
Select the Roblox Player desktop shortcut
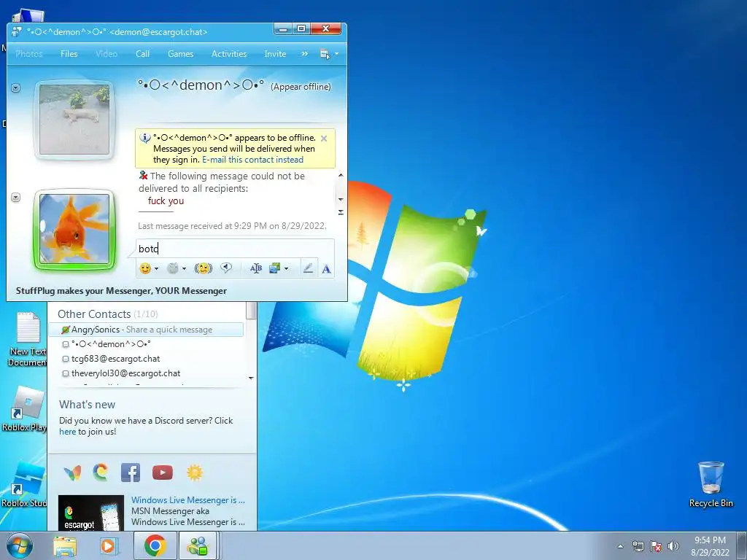25,409
